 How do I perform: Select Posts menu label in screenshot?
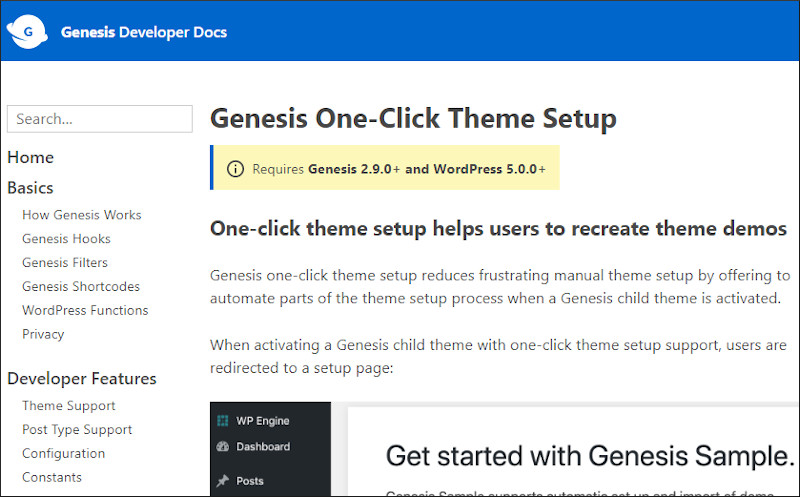(250, 481)
